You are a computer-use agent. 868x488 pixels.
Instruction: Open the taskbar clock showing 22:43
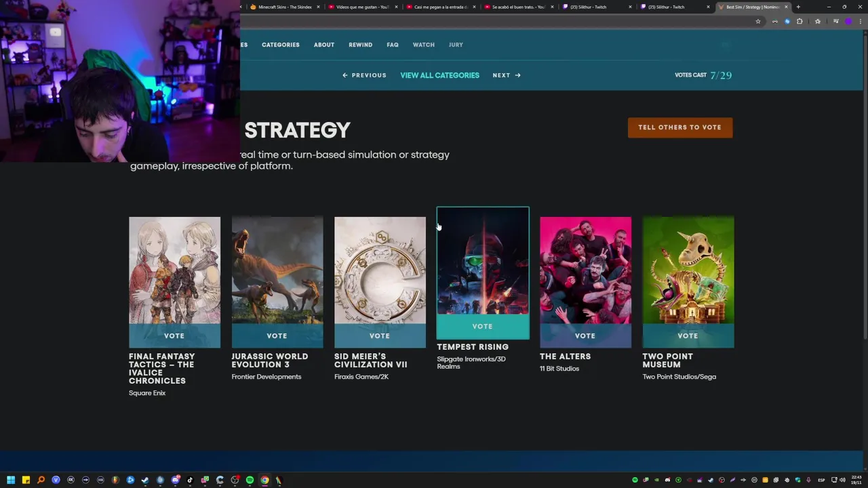coord(856,480)
